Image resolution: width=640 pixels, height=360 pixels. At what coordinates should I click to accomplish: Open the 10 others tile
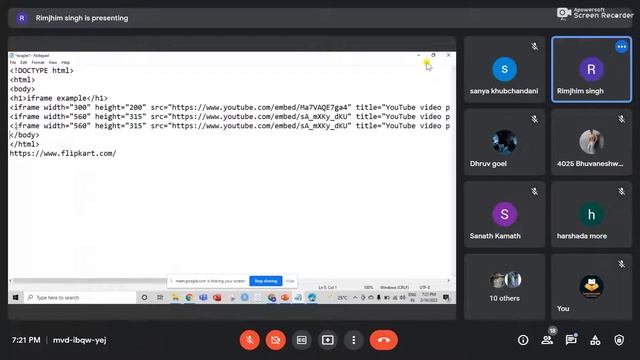click(x=504, y=287)
